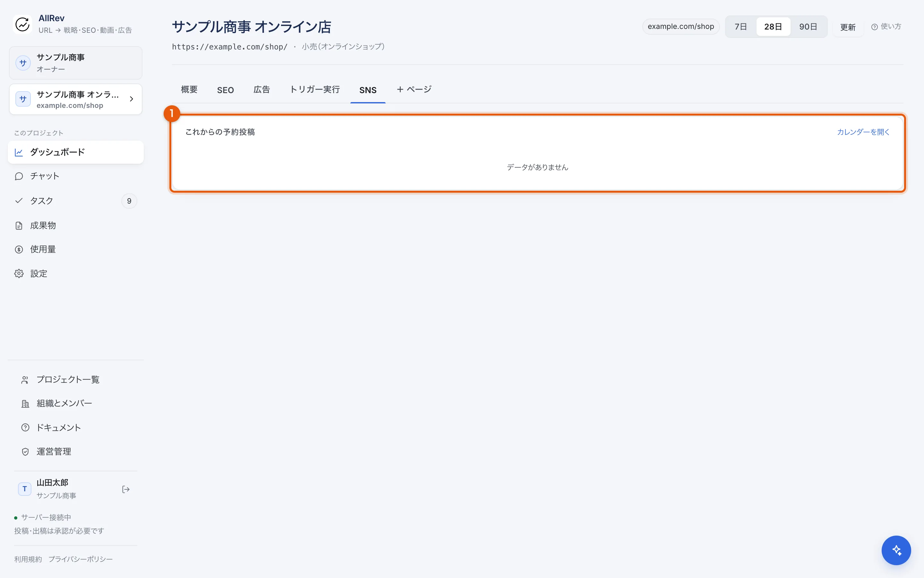Image resolution: width=924 pixels, height=578 pixels.
Task: Click the 運営管理 shield icon
Action: pyautogui.click(x=25, y=452)
